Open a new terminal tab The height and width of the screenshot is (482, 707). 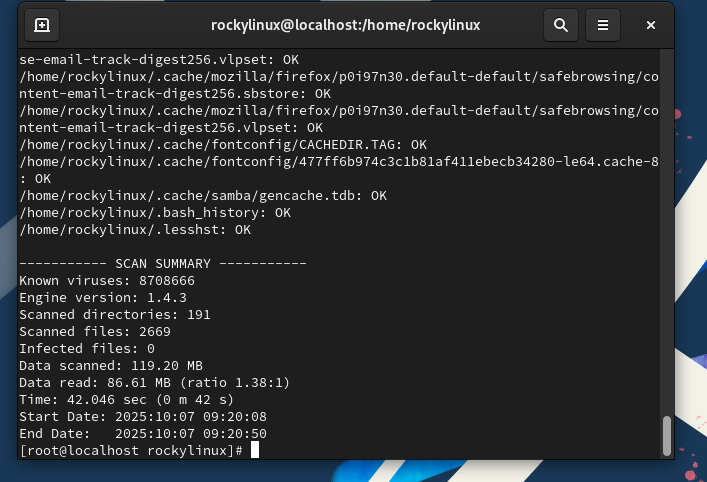point(41,25)
